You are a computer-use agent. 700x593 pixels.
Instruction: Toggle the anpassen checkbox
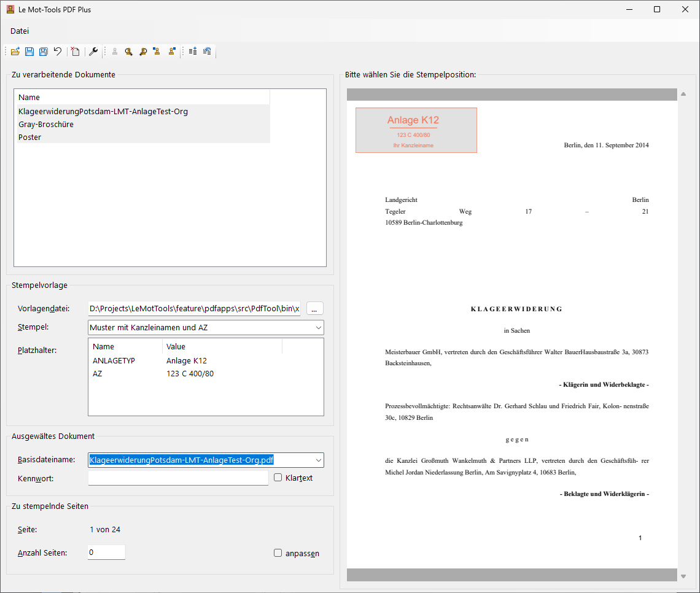tap(278, 553)
